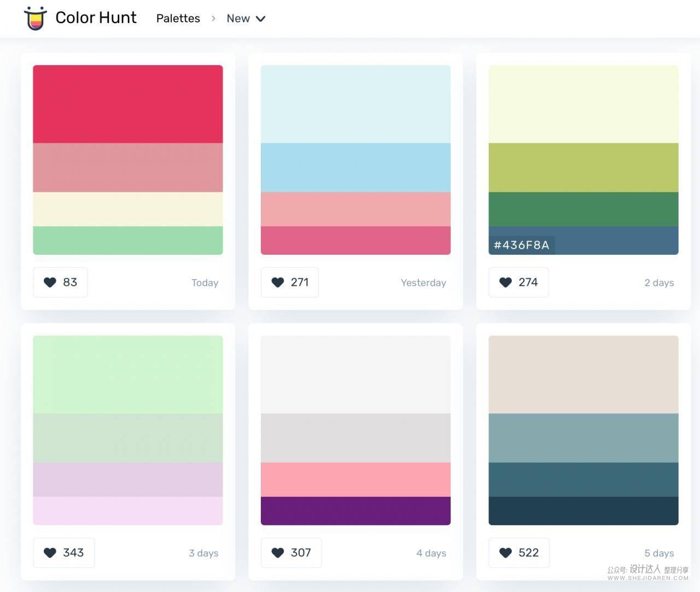Click the Yesterday date label
Image resolution: width=700 pixels, height=592 pixels.
click(x=423, y=283)
